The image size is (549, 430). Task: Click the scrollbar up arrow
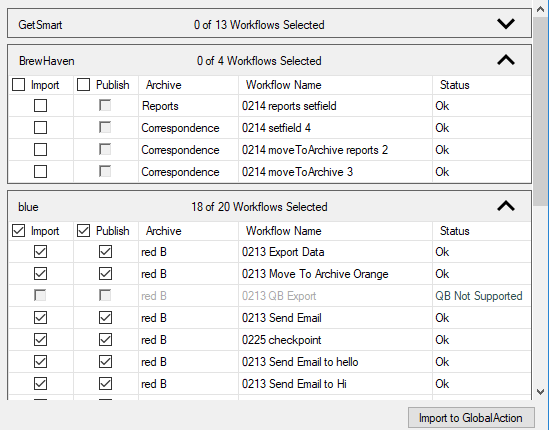pos(541,9)
